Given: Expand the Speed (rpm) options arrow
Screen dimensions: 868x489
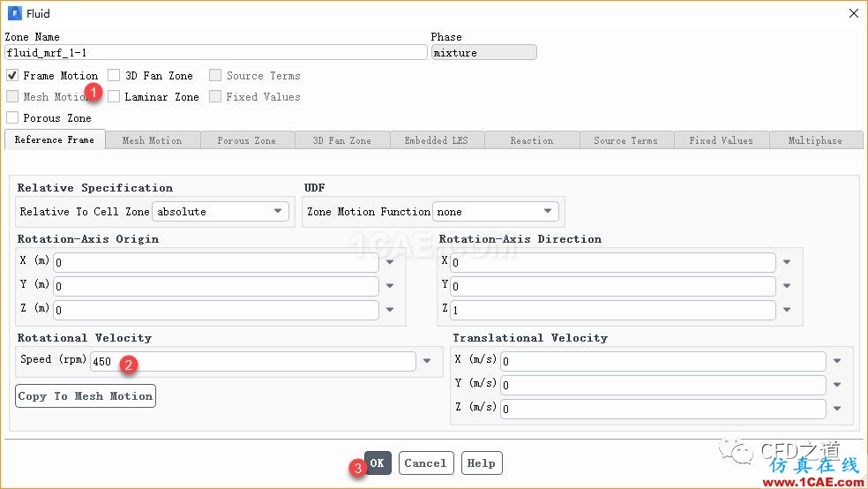Looking at the screenshot, I should point(427,360).
